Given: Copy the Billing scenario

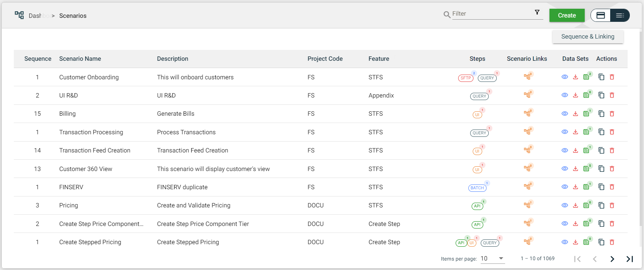Looking at the screenshot, I should (601, 114).
